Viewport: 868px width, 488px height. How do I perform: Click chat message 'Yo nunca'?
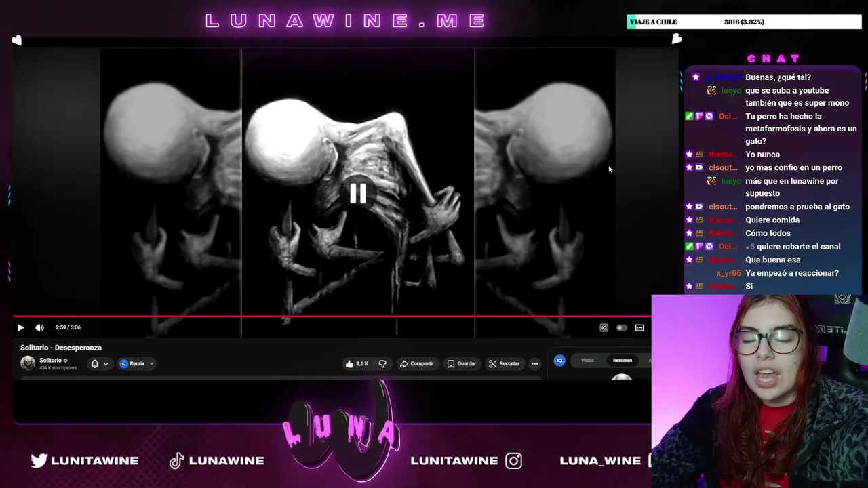point(762,155)
